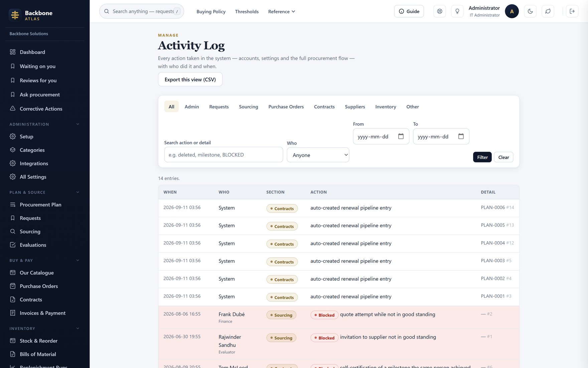This screenshot has width=588, height=368.
Task: Select the All tab
Action: point(171,106)
